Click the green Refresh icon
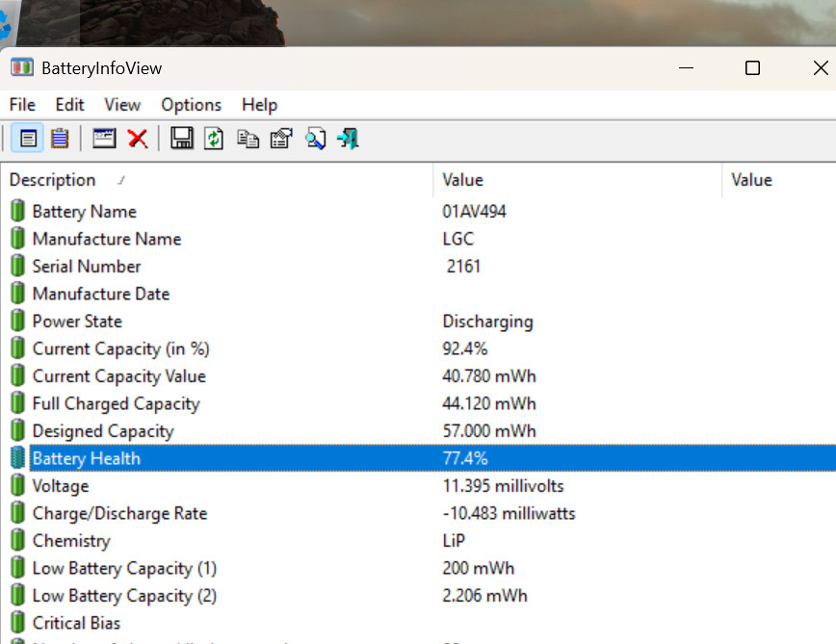This screenshot has width=836, height=644. pyautogui.click(x=214, y=139)
